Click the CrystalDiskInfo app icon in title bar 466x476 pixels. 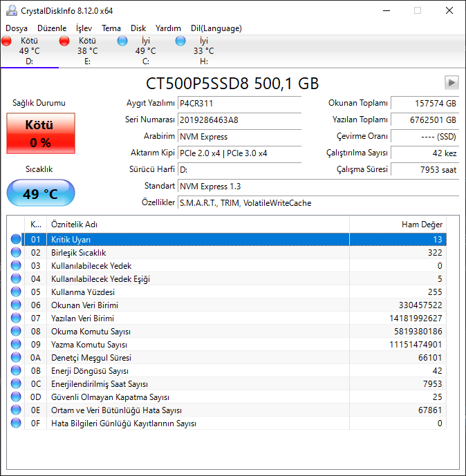(12, 10)
